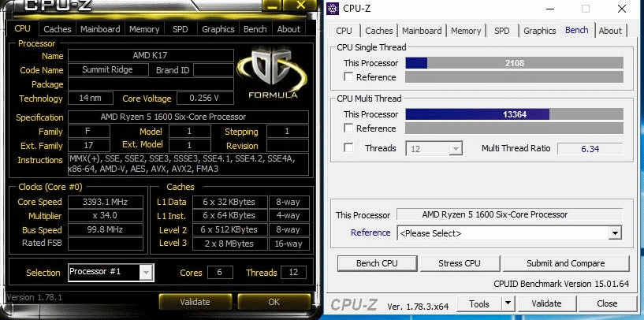Viewport: 644px width, 320px height.
Task: Click the Multiplier value x 34.0
Action: tap(105, 216)
